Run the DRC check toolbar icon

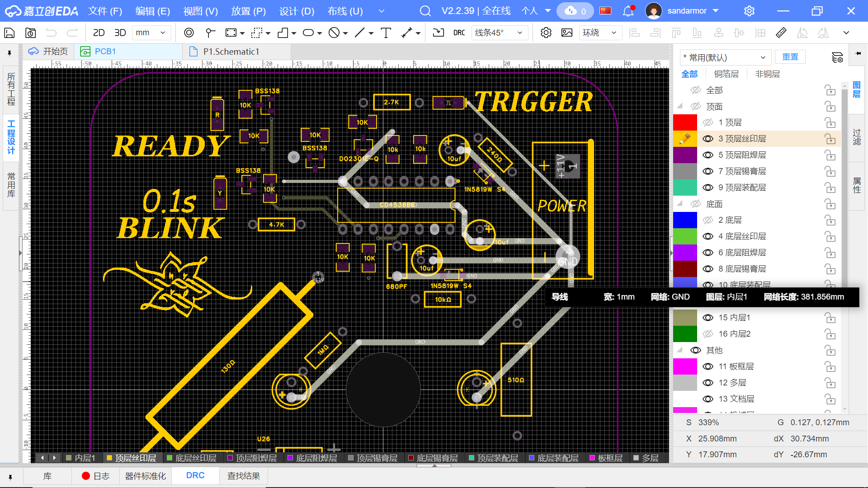[459, 33]
